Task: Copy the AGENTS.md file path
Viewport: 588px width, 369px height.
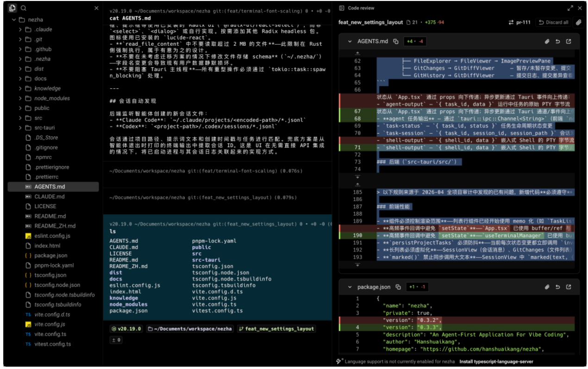Action: click(x=396, y=41)
